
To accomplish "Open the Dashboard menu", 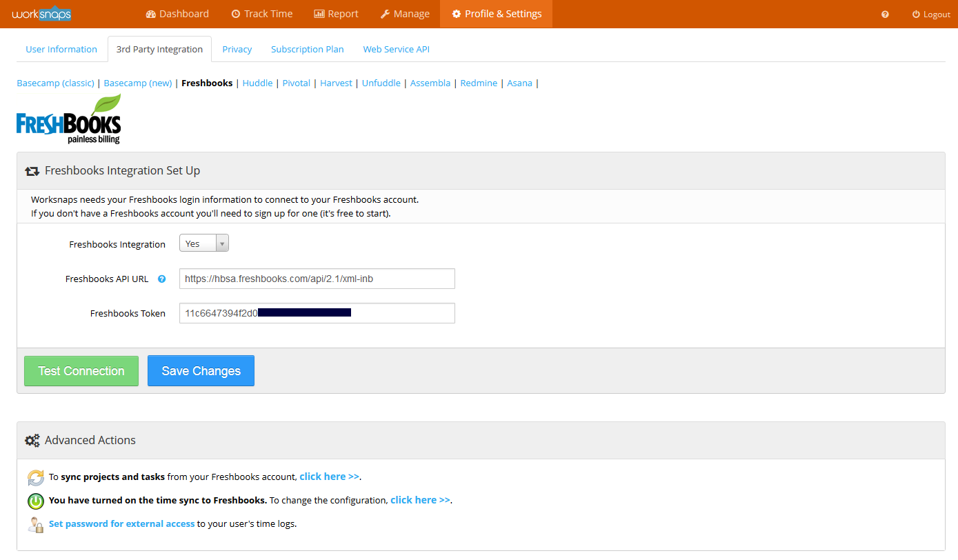I will [177, 14].
